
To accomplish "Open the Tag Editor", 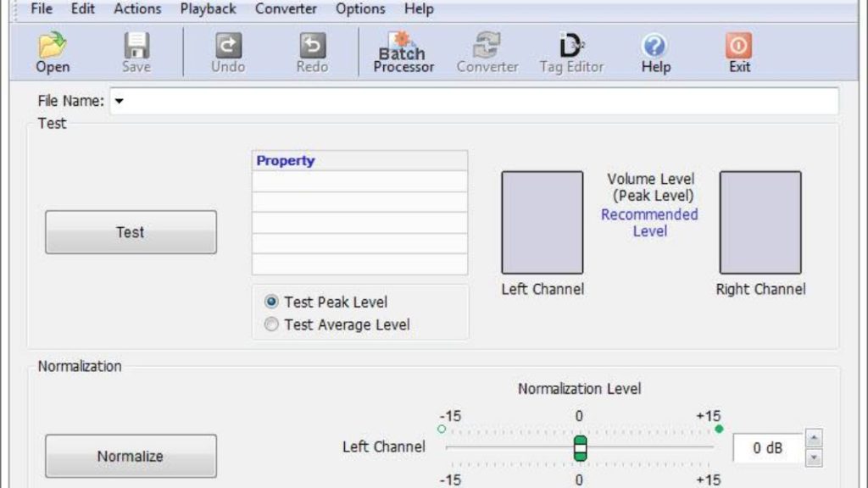I will point(571,47).
